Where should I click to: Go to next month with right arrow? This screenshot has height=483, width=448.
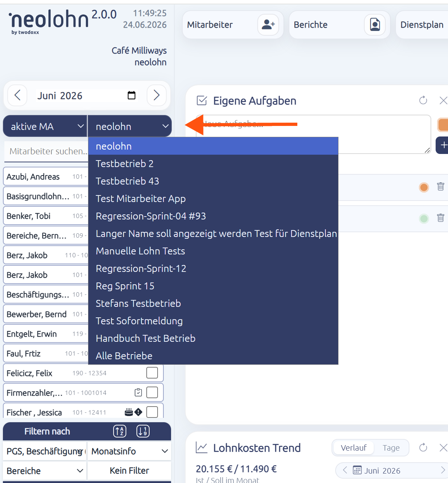pos(156,95)
